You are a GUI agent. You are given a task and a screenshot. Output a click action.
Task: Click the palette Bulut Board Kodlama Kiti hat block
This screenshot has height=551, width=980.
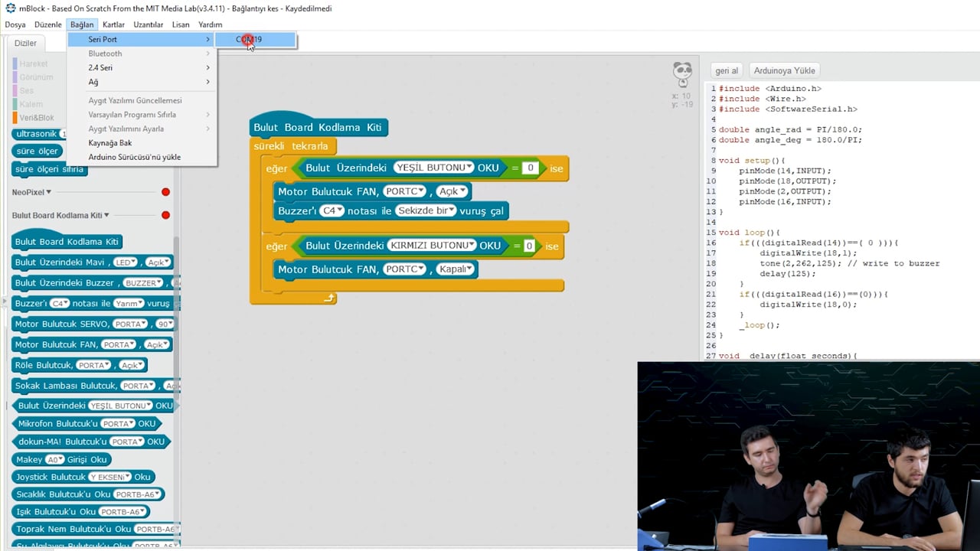67,240
